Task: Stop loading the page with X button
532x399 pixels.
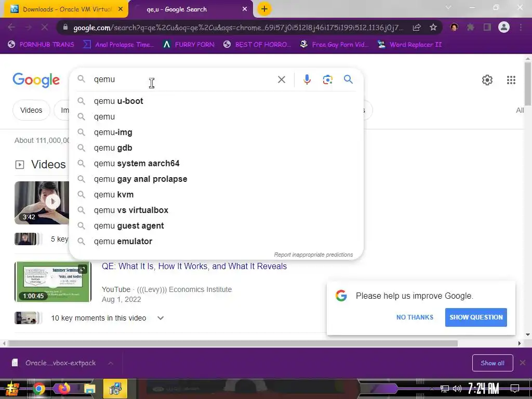Action: (x=45, y=27)
